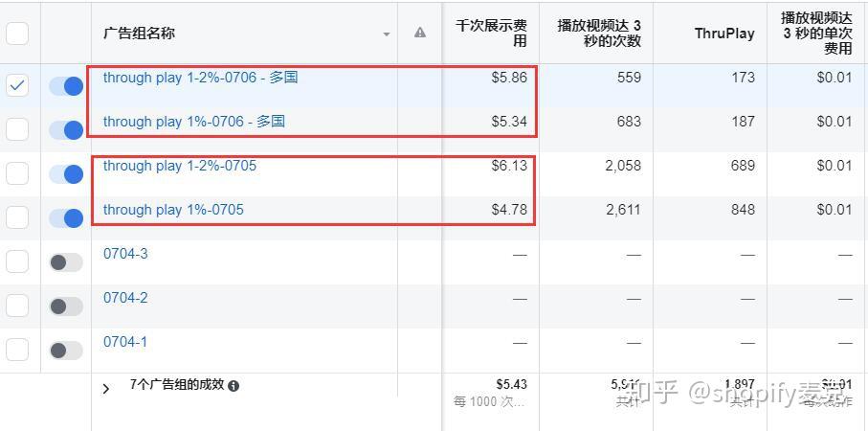Open the through play 1-2%-0705 ad set link
This screenshot has height=431, width=868.
click(180, 166)
